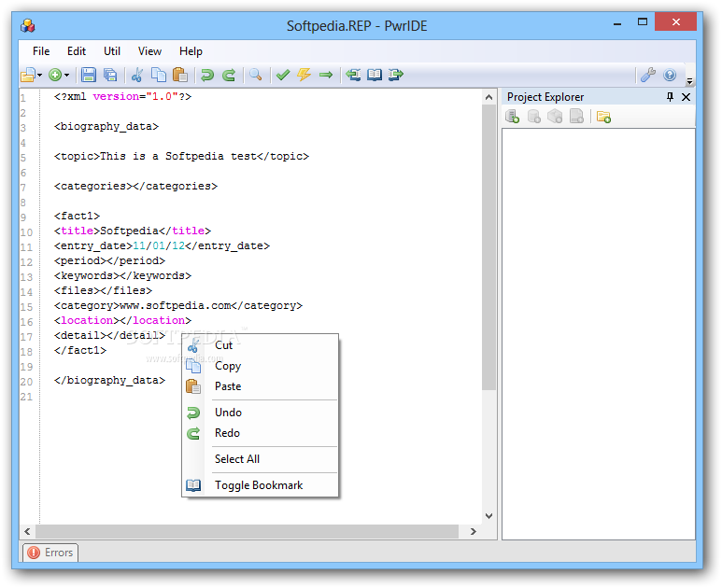Open file using the folder toolbar icon
Viewport: 722px width, 588px height.
tap(28, 75)
